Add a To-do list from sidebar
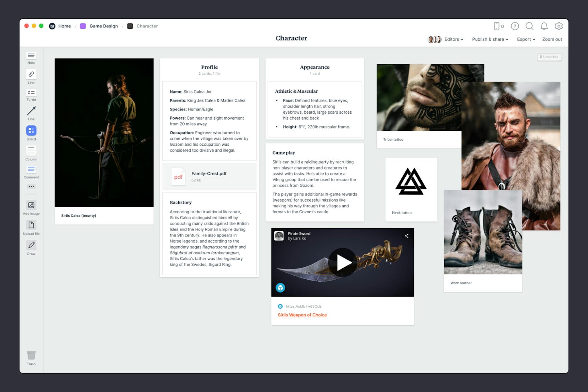 31,93
